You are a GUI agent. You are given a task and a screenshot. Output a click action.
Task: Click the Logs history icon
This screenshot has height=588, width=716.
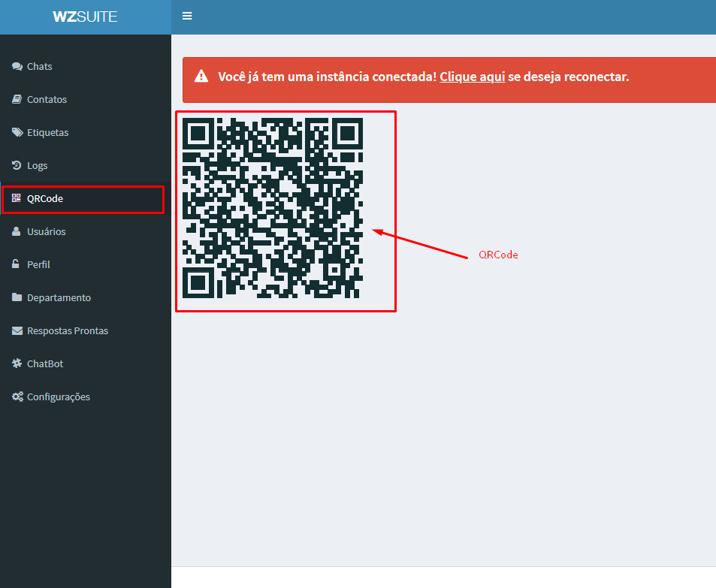tap(17, 165)
